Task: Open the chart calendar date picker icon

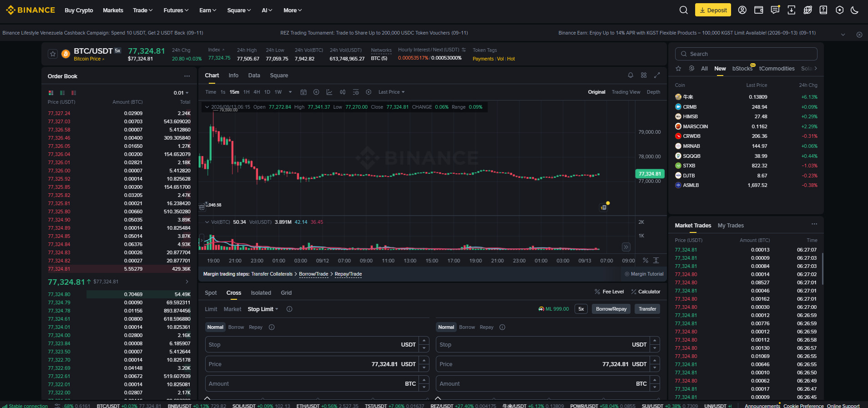Action: pos(303,92)
